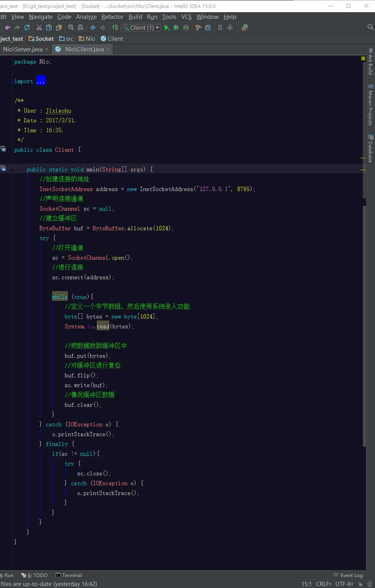The image size is (375, 588).
Task: Navigate back with the left arrow
Action: [x=93, y=27]
